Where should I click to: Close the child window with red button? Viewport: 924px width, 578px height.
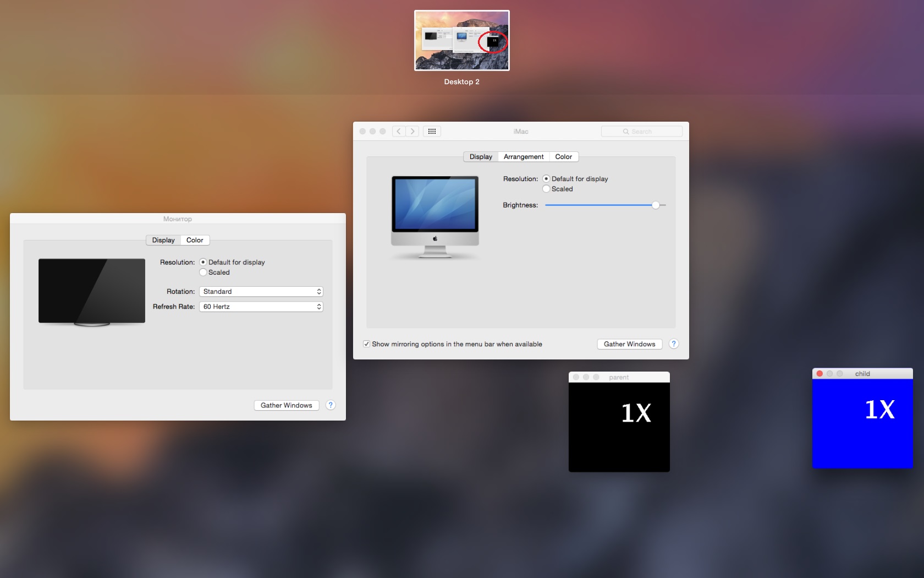(x=820, y=374)
